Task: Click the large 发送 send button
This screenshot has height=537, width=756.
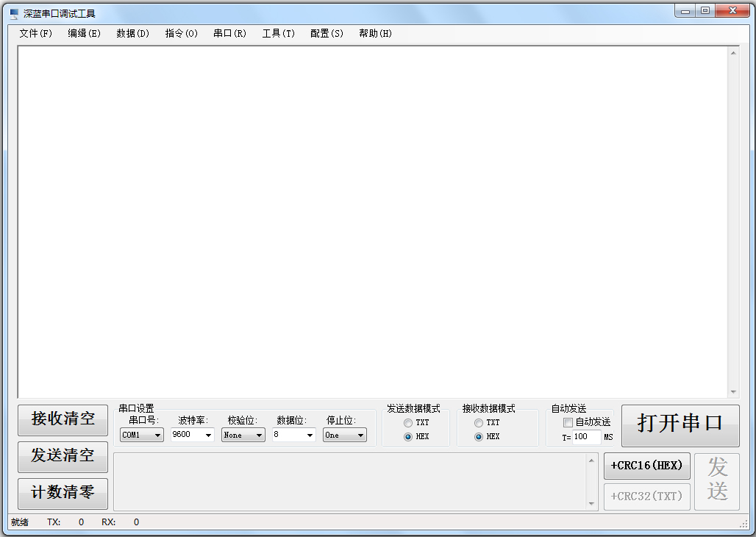Action: 717,481
